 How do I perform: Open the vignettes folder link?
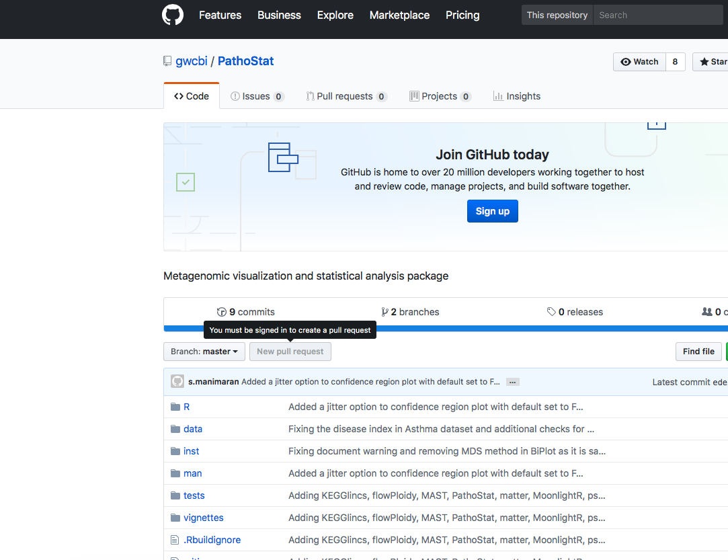(204, 518)
